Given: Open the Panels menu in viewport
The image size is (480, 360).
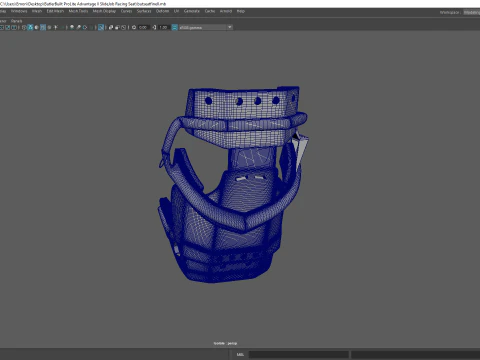Looking at the screenshot, I should click(16, 21).
